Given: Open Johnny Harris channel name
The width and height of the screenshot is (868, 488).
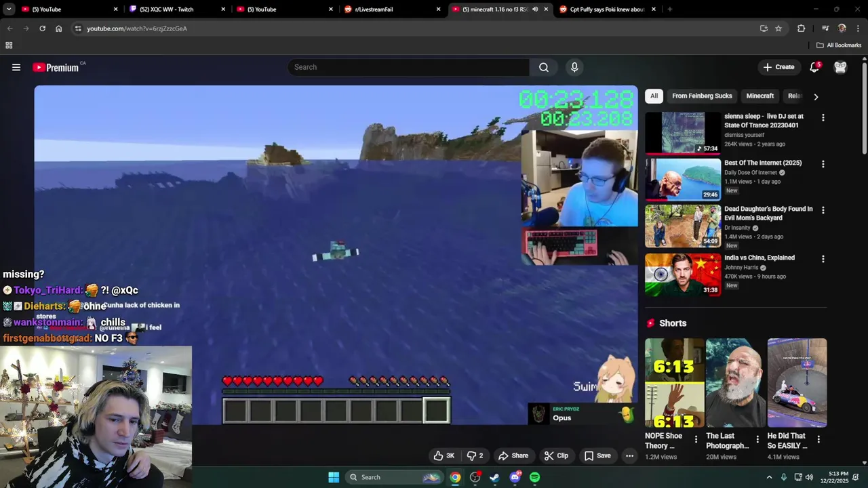Looking at the screenshot, I should tap(741, 268).
